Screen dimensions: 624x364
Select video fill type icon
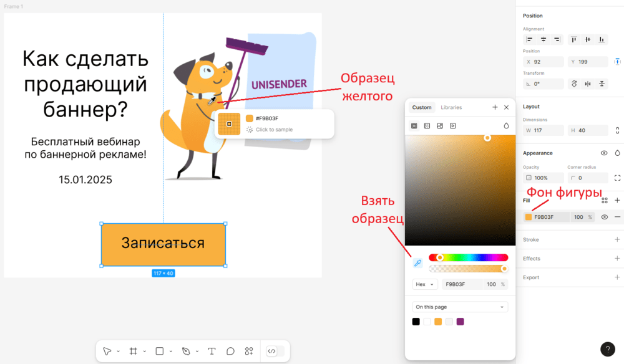point(453,125)
